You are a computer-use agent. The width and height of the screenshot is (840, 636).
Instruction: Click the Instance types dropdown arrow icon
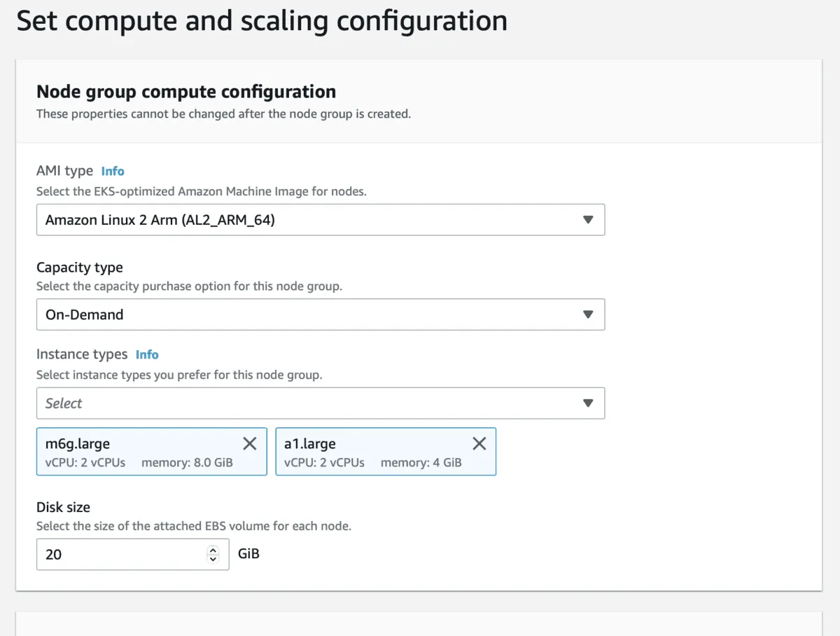[x=588, y=403]
